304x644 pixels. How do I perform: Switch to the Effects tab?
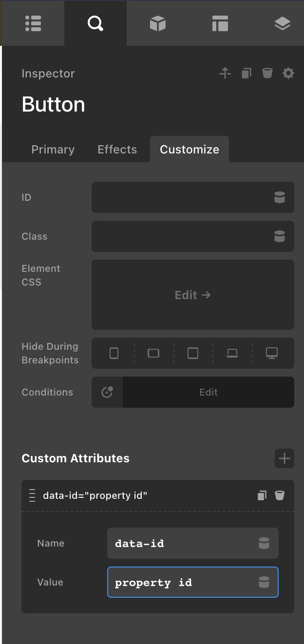(117, 150)
